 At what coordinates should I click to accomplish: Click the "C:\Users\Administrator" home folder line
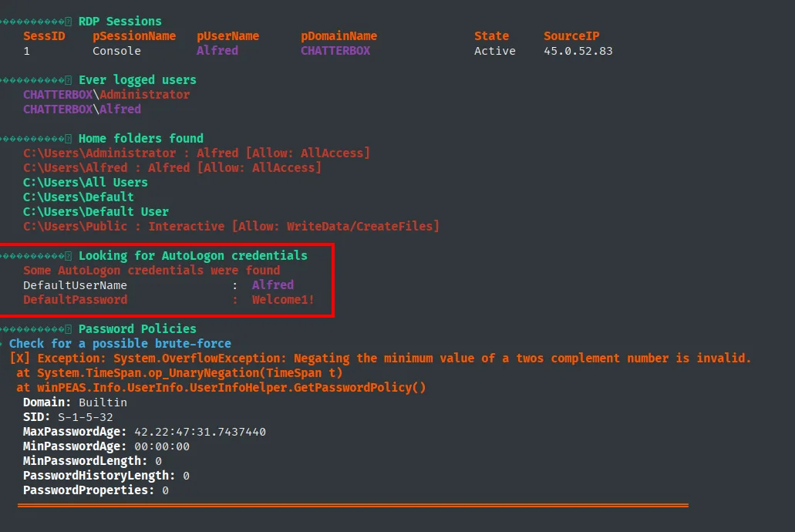197,153
